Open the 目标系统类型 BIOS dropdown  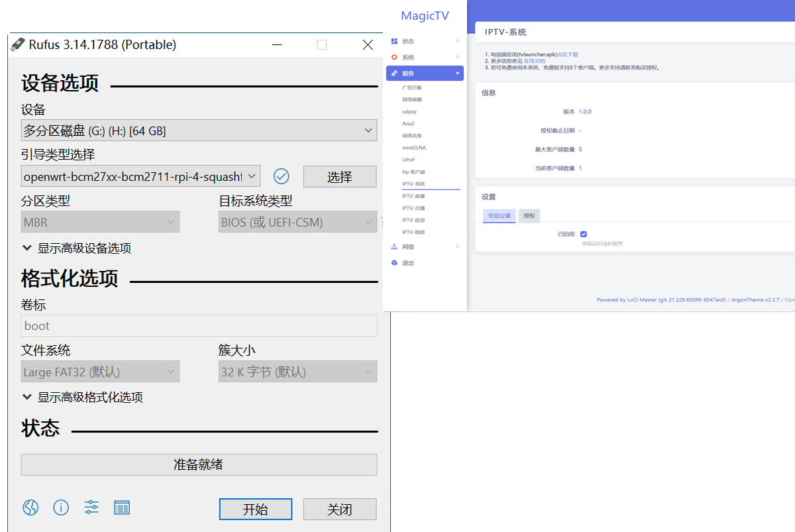[x=297, y=222]
